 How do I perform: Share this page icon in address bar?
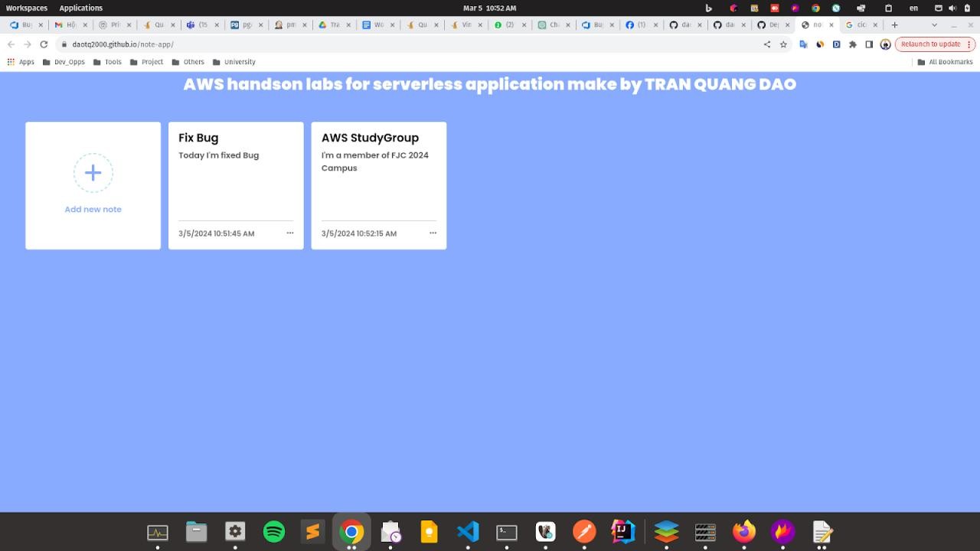tap(767, 44)
